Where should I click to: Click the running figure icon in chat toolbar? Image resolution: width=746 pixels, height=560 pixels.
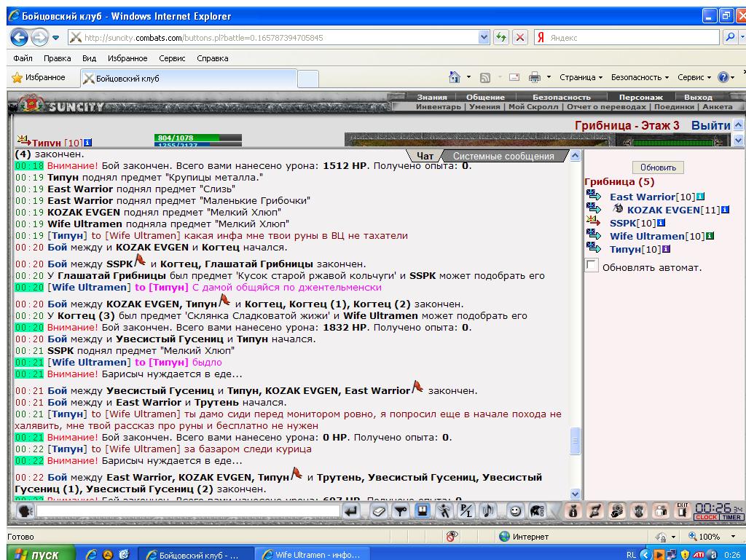pos(444,511)
